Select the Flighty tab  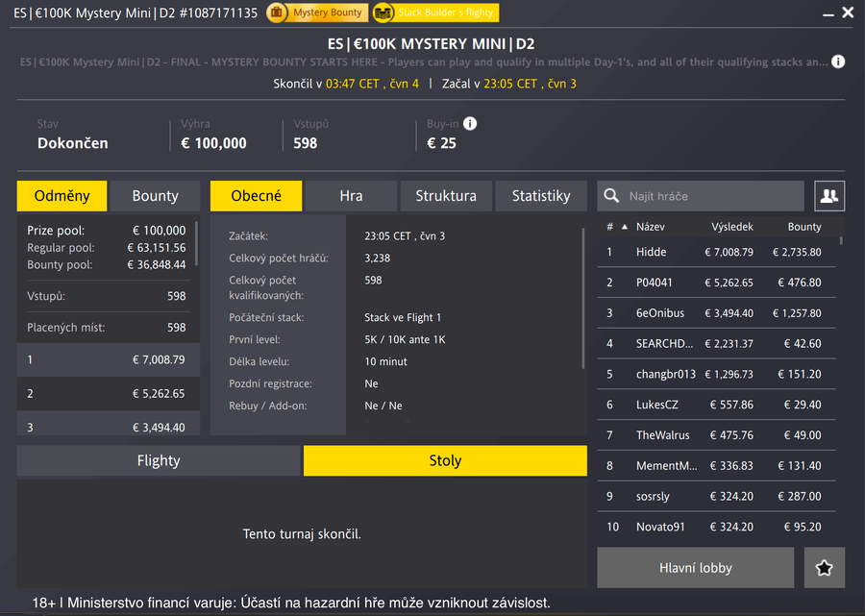point(159,460)
